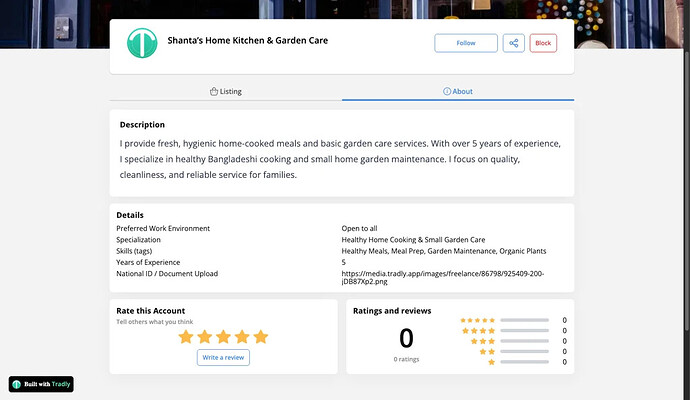The width and height of the screenshot is (690, 400).
Task: Click the store name heading
Action: pyautogui.click(x=248, y=41)
